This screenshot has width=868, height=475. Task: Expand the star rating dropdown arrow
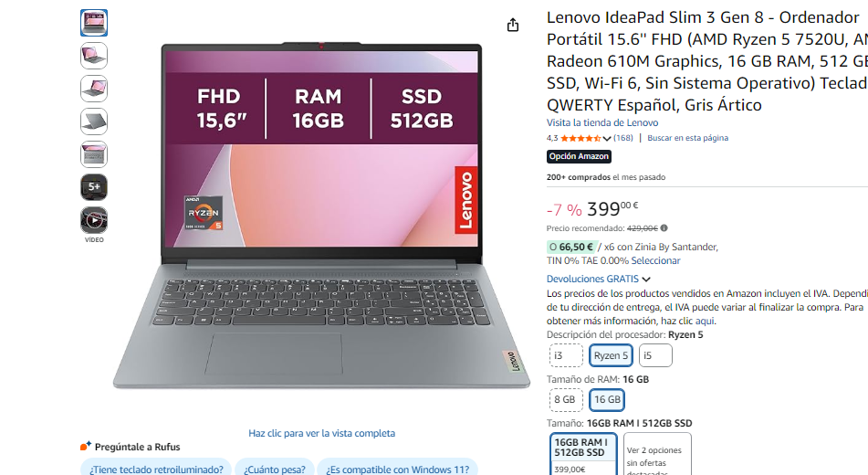click(x=607, y=139)
